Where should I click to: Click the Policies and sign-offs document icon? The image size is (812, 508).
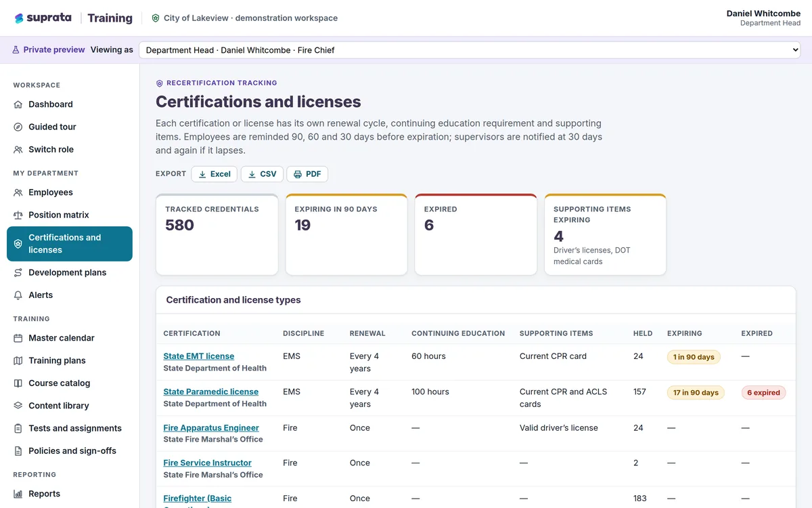point(18,451)
